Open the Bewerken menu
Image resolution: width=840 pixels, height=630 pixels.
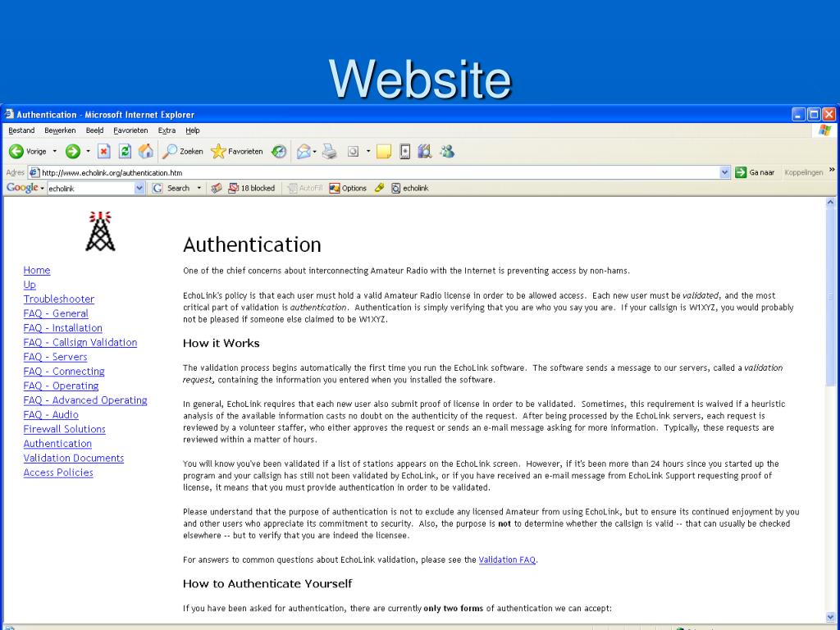click(60, 130)
